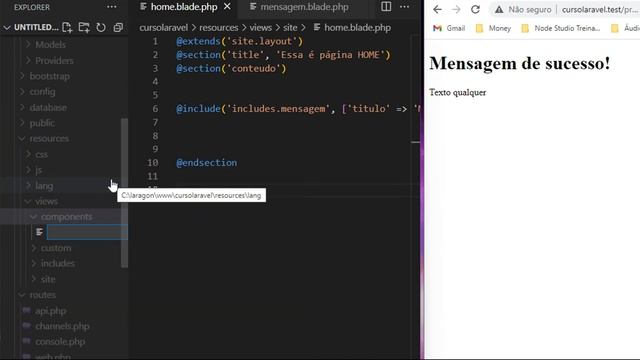Click the Mensagem de sucesso! heading
Image resolution: width=640 pixels, height=360 pixels.
pos(520,63)
